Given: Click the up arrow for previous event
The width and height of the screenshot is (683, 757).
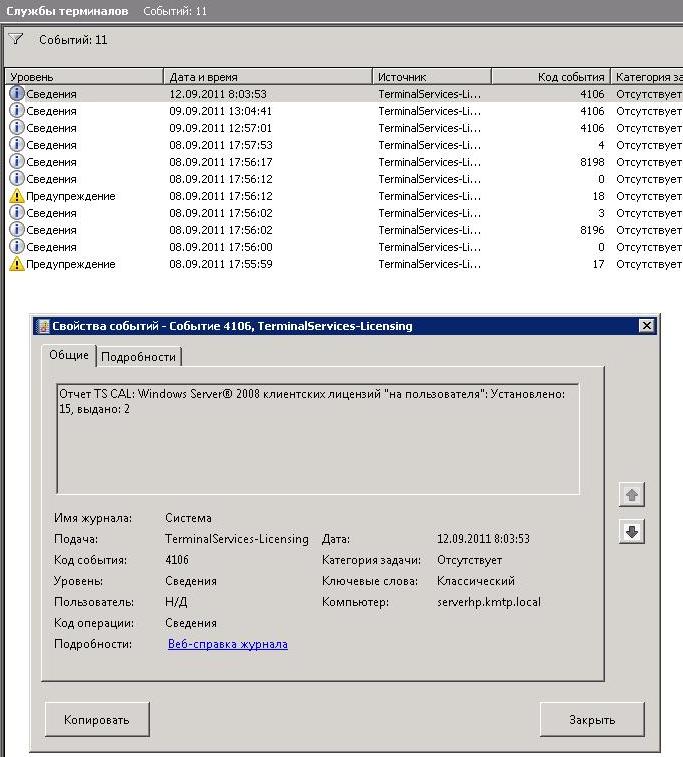Looking at the screenshot, I should pyautogui.click(x=631, y=494).
